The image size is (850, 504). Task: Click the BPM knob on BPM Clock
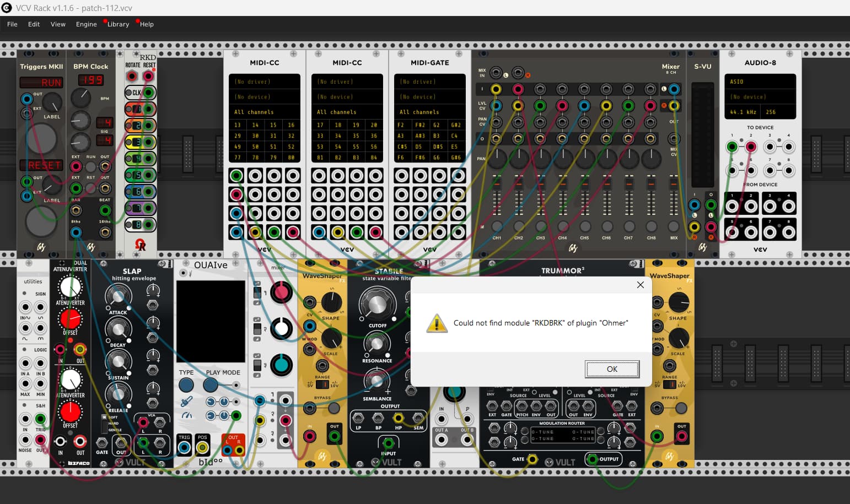[x=81, y=99]
